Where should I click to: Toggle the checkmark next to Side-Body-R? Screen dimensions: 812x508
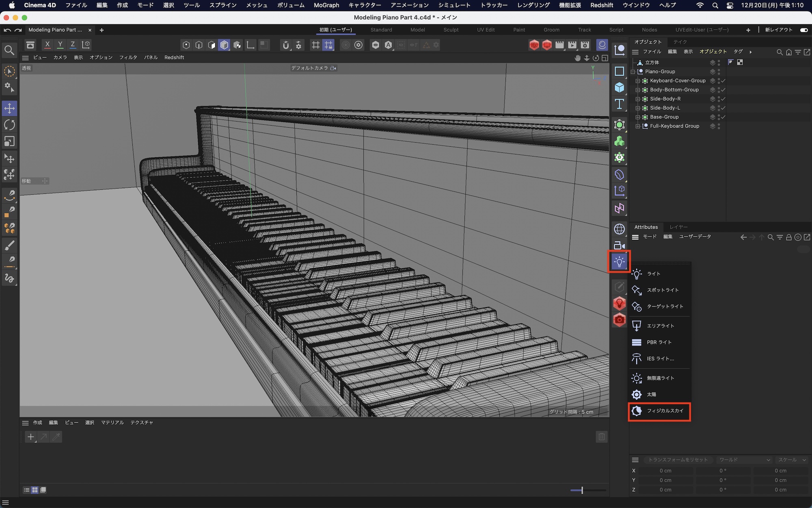tap(723, 99)
